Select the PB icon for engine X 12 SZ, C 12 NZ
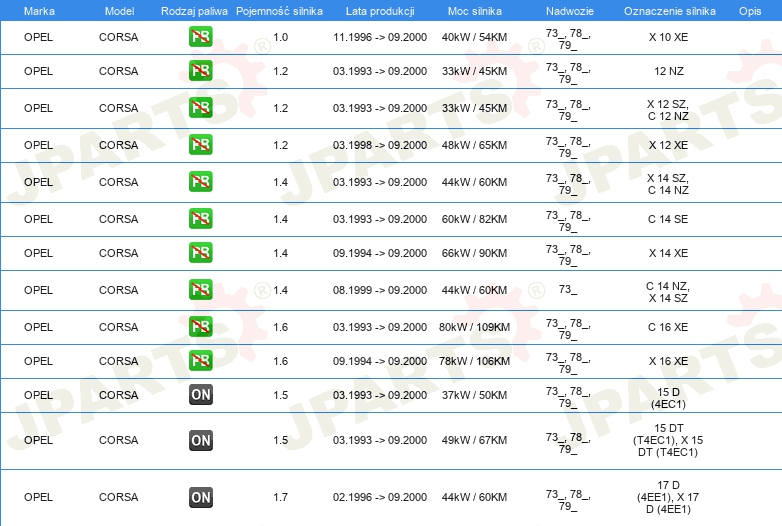This screenshot has height=526, width=782. coord(200,108)
